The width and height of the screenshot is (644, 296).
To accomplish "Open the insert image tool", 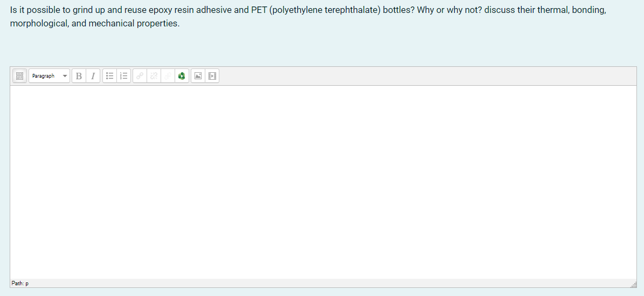I will 198,76.
